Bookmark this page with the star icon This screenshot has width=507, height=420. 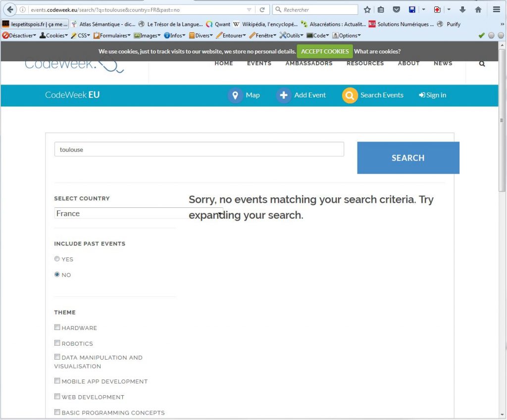[367, 10]
